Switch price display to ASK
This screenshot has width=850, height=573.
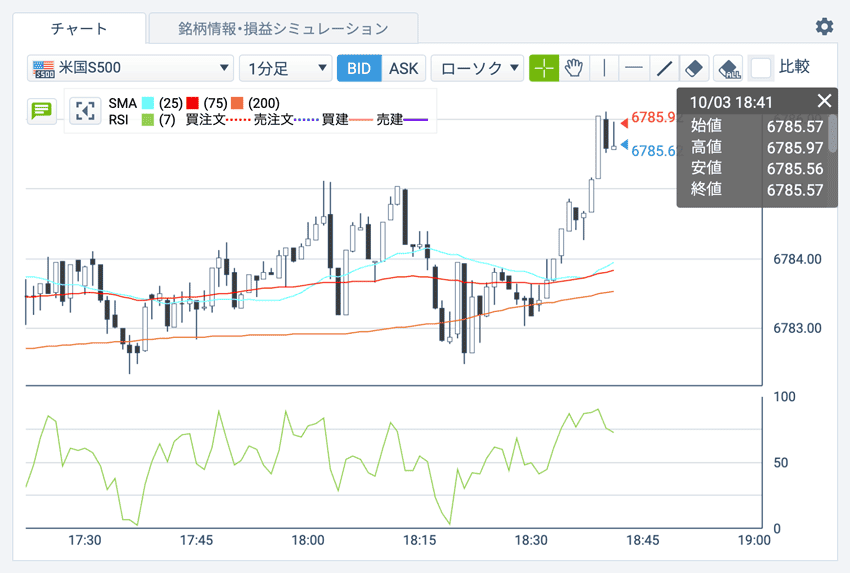[403, 68]
